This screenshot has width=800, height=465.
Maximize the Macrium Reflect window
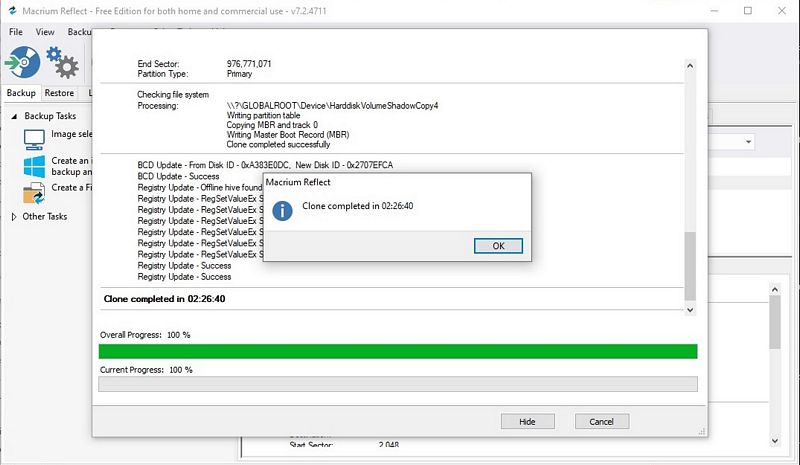748,11
